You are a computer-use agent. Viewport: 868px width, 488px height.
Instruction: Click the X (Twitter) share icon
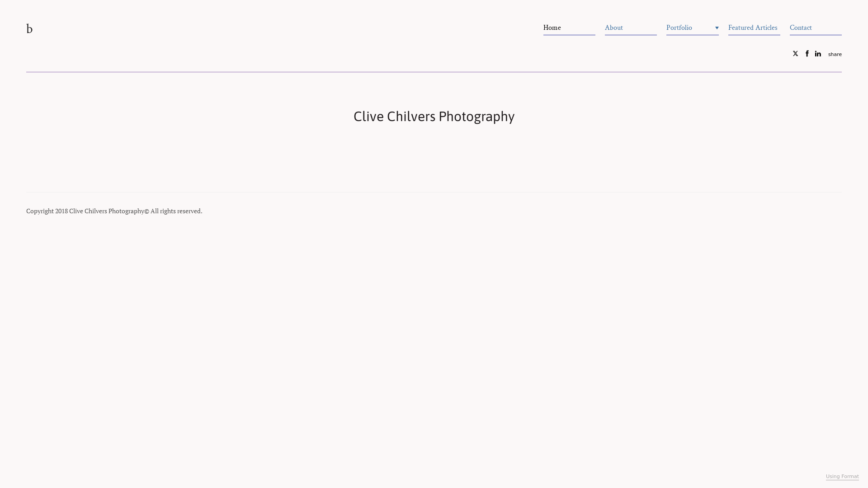pos(795,54)
